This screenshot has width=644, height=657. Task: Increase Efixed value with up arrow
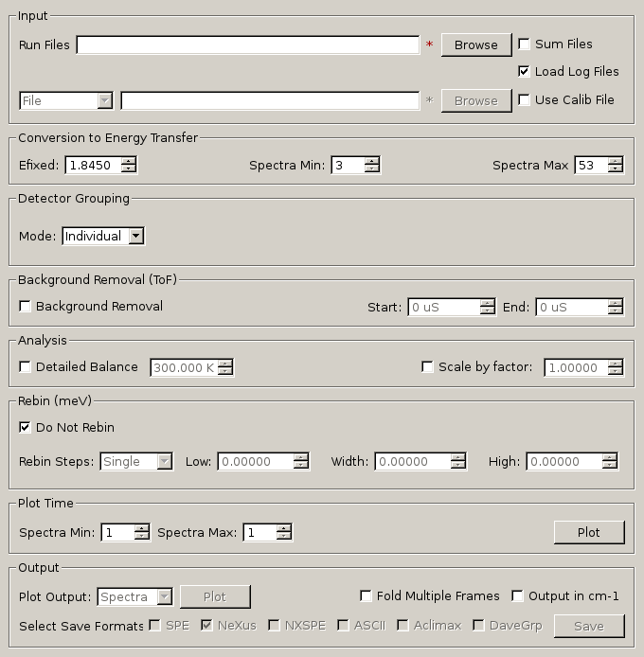pos(129,161)
